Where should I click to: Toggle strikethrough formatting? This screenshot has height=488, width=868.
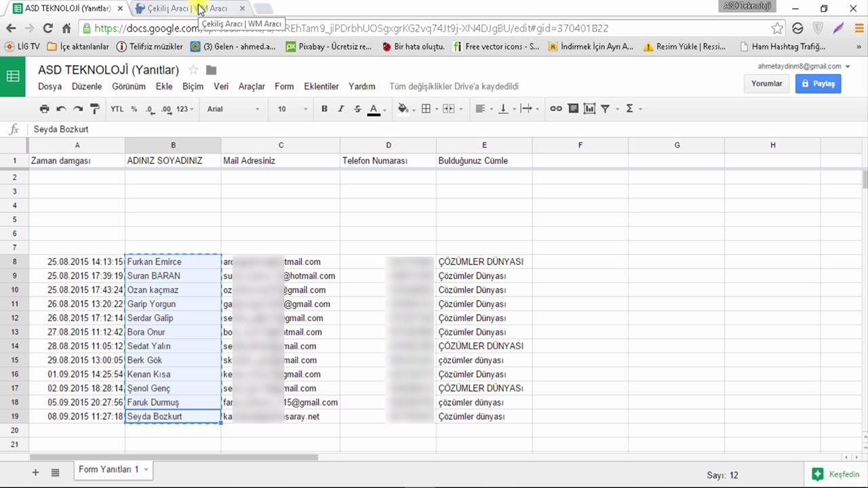(x=357, y=108)
